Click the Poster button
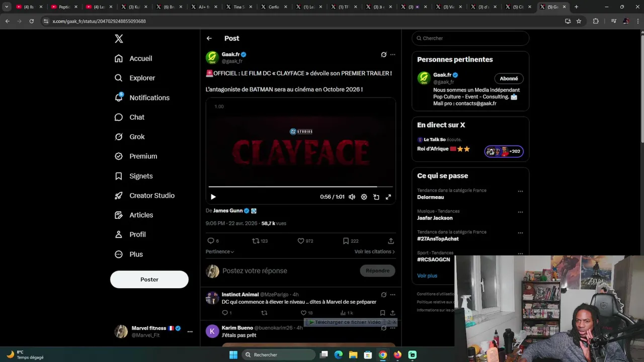This screenshot has height=362, width=644. [x=149, y=280]
